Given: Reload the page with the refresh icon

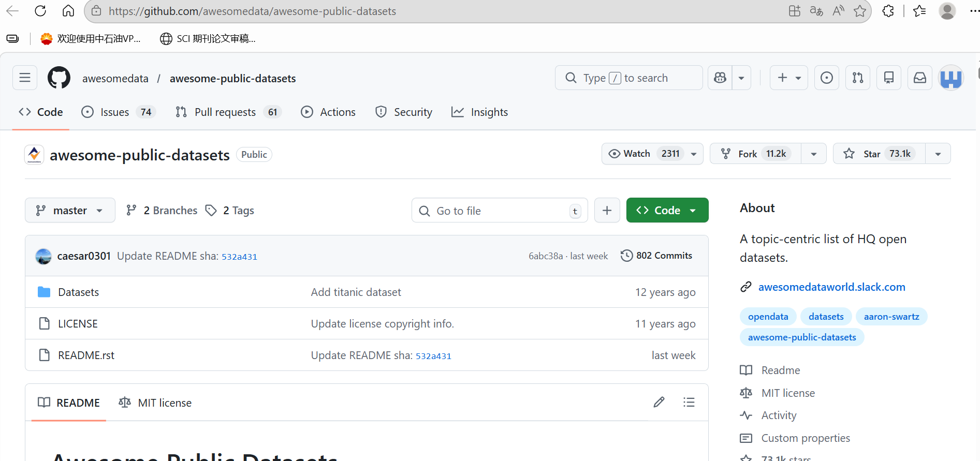Looking at the screenshot, I should click(40, 11).
